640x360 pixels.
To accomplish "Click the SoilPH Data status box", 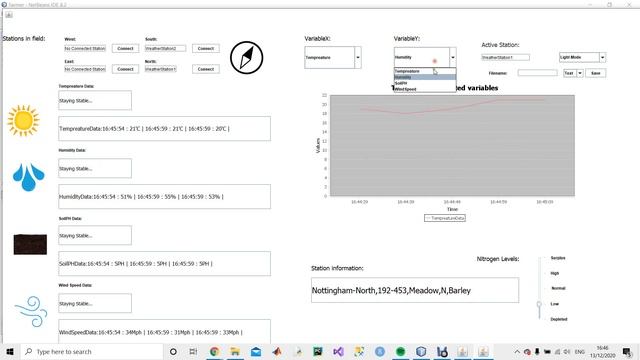I will tap(95, 236).
